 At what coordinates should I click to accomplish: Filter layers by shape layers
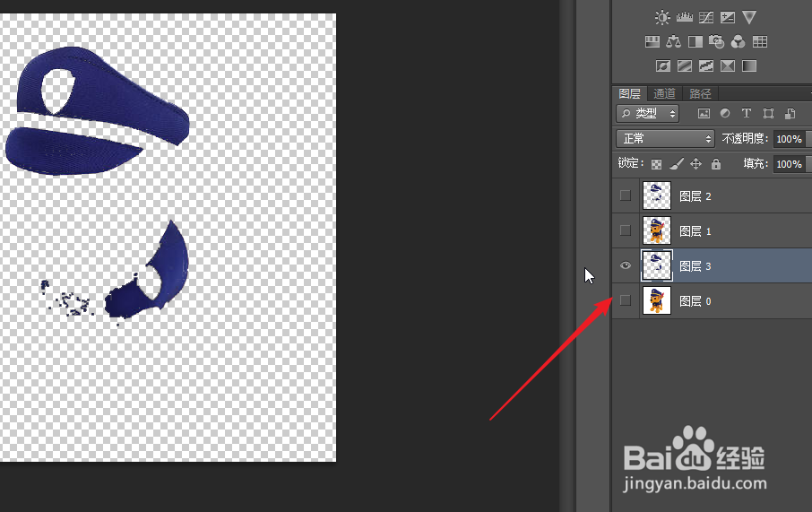[768, 114]
